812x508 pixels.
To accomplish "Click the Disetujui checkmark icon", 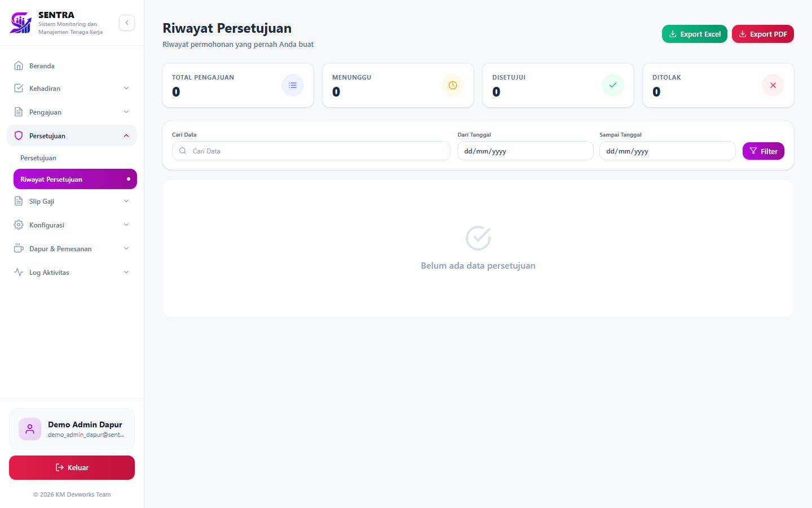I will [613, 85].
